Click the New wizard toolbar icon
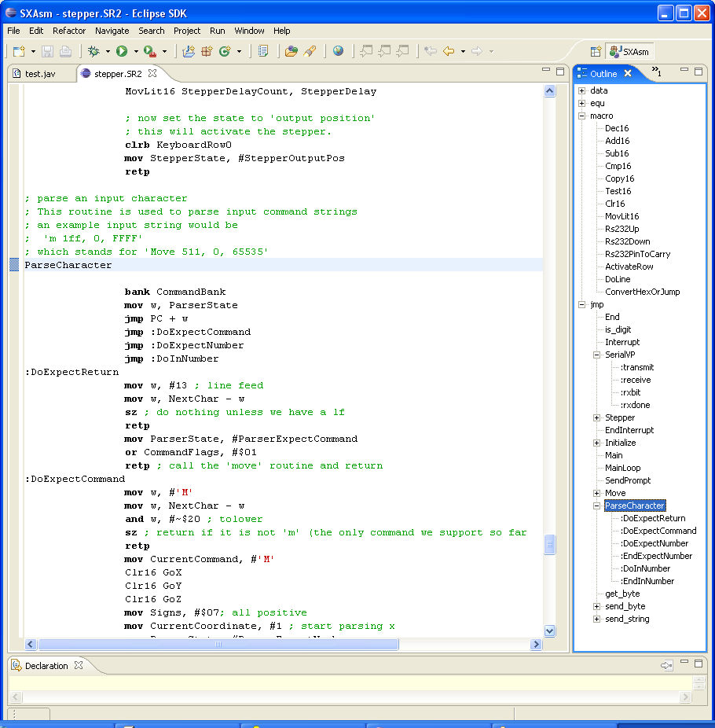 pyautogui.click(x=19, y=51)
